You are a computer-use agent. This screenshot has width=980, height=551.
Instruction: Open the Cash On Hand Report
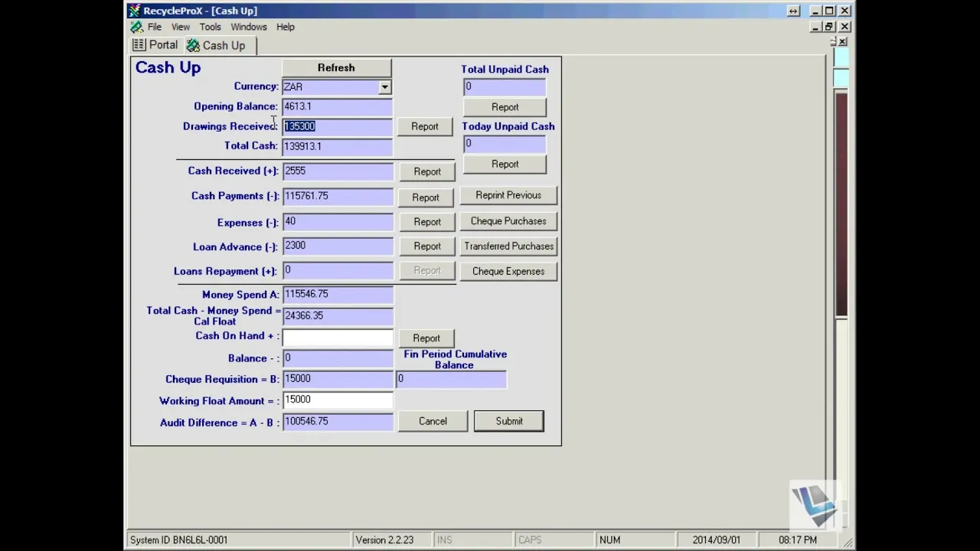pos(426,338)
